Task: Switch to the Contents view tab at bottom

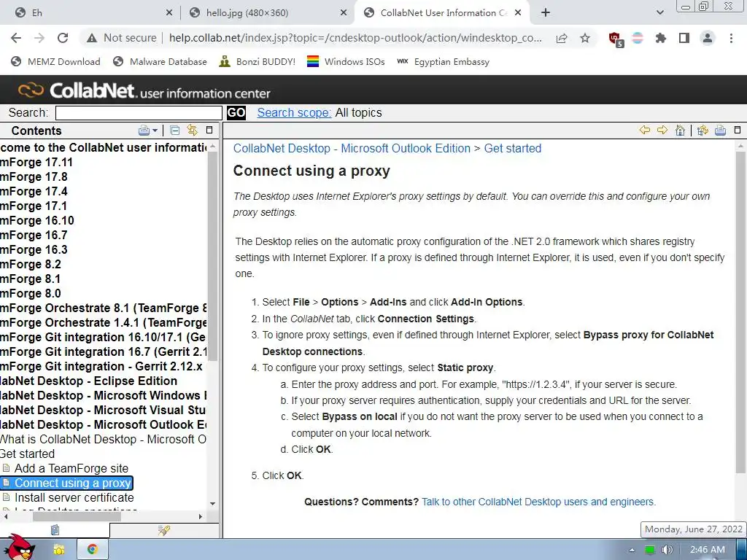Action: 55,530
